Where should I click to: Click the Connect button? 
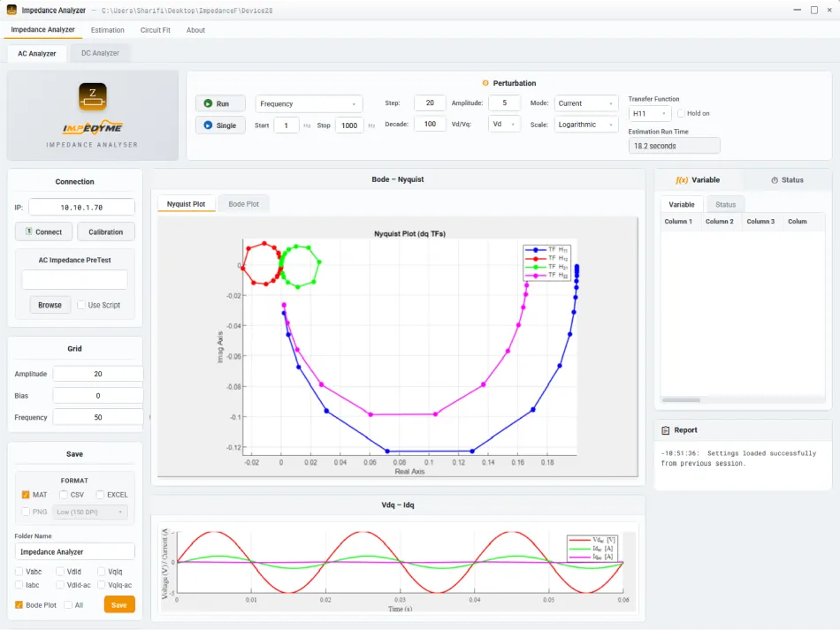(43, 232)
